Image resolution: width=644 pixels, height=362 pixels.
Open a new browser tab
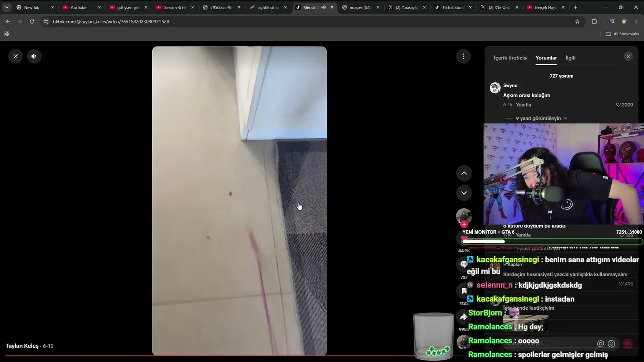click(575, 7)
